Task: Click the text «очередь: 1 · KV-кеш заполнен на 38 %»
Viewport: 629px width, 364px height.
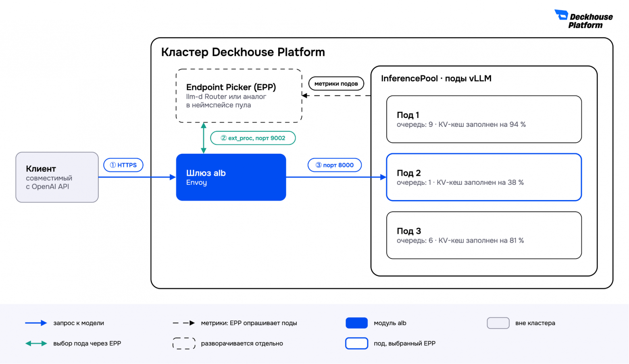Action: point(460,183)
